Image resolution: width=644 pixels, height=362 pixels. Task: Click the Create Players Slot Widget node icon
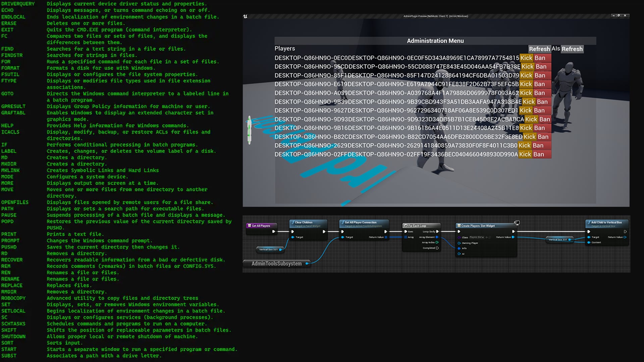pyautogui.click(x=459, y=225)
